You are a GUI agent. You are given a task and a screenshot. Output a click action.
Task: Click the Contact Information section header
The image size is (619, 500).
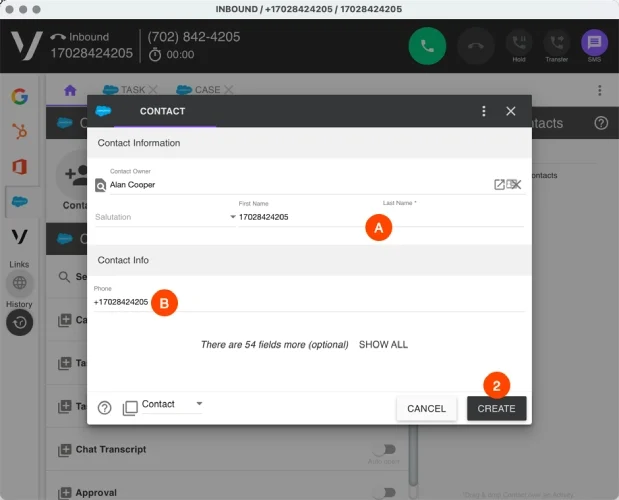point(309,143)
